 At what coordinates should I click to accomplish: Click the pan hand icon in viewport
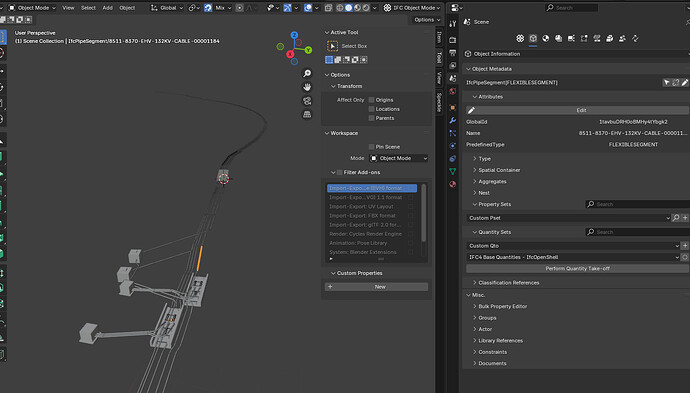(307, 87)
